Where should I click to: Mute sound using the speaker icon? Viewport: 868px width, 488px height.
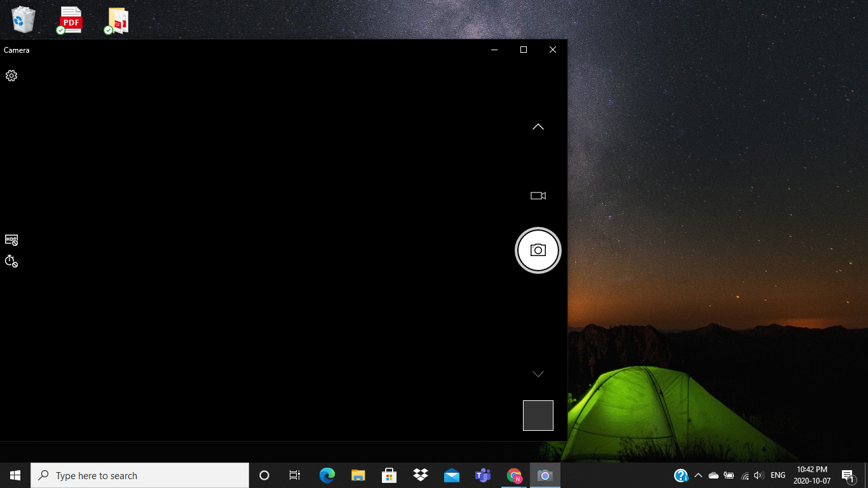(759, 475)
